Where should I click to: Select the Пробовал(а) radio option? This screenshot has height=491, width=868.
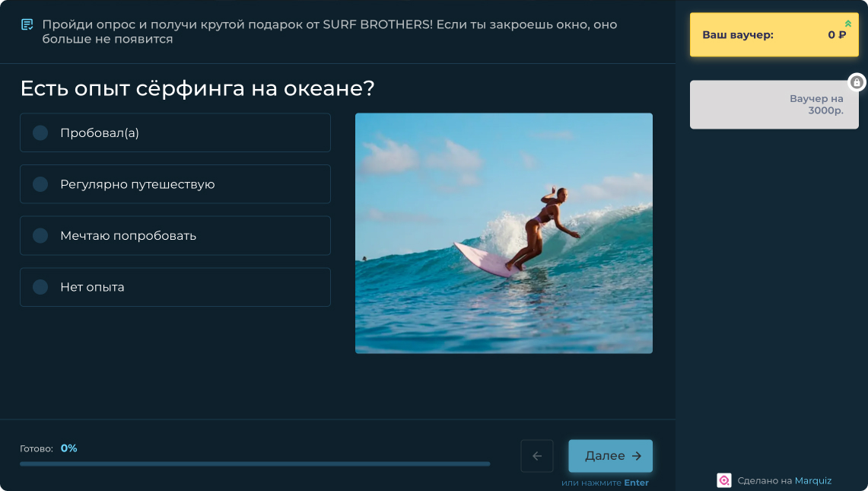[175, 132]
